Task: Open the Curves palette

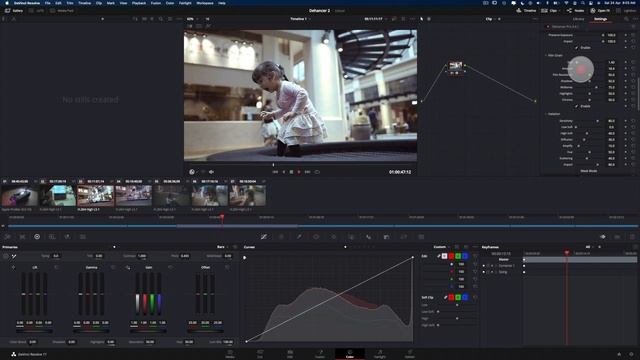Action: 264,237
